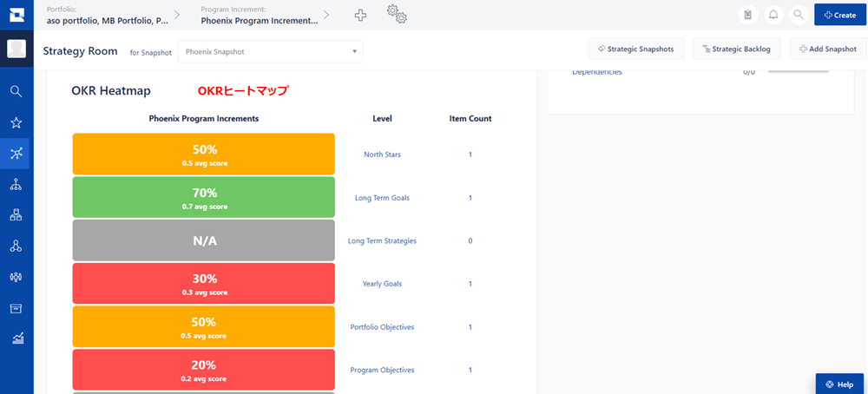Expand the Program Increment selector

[x=259, y=16]
